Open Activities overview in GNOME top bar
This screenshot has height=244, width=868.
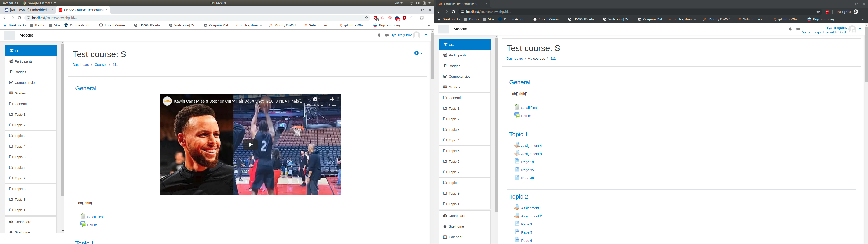(10, 3)
